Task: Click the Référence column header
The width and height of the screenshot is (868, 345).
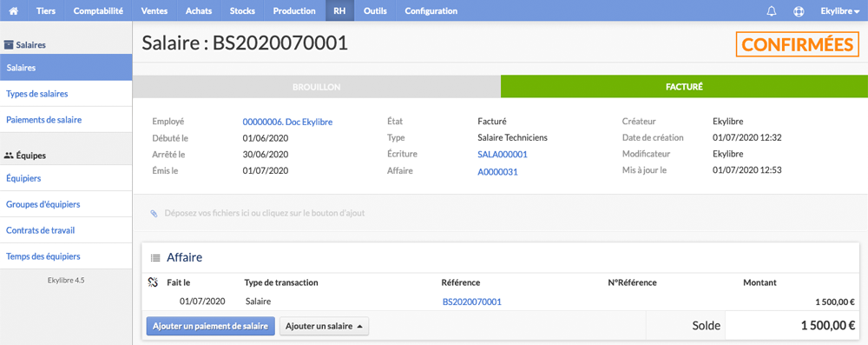Action: click(461, 282)
